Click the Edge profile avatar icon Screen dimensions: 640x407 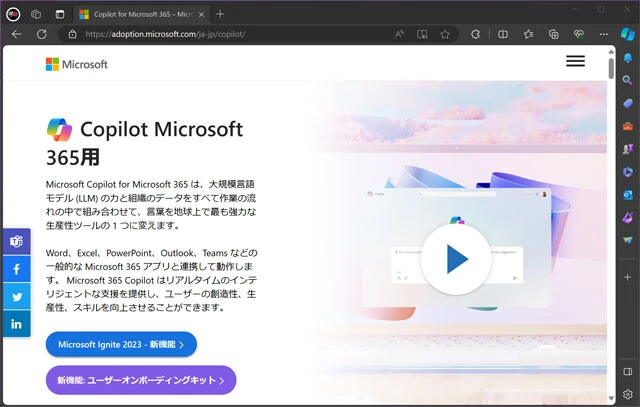[x=13, y=14]
